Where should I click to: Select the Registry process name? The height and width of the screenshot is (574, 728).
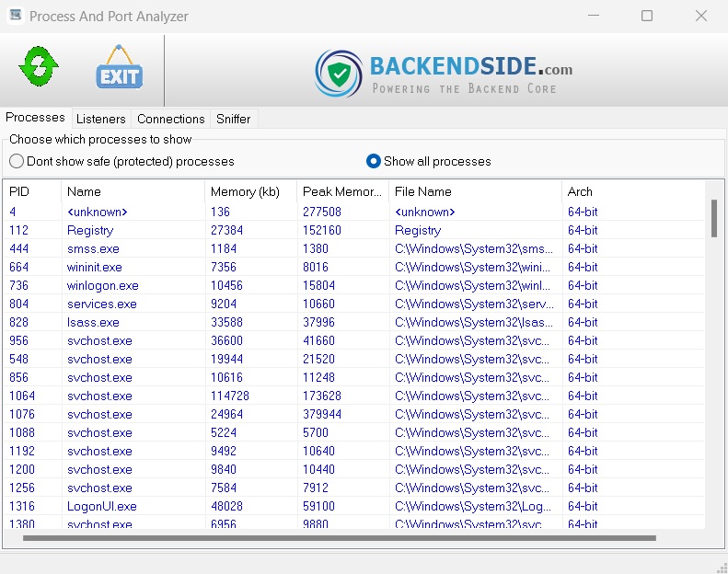pyautogui.click(x=90, y=230)
